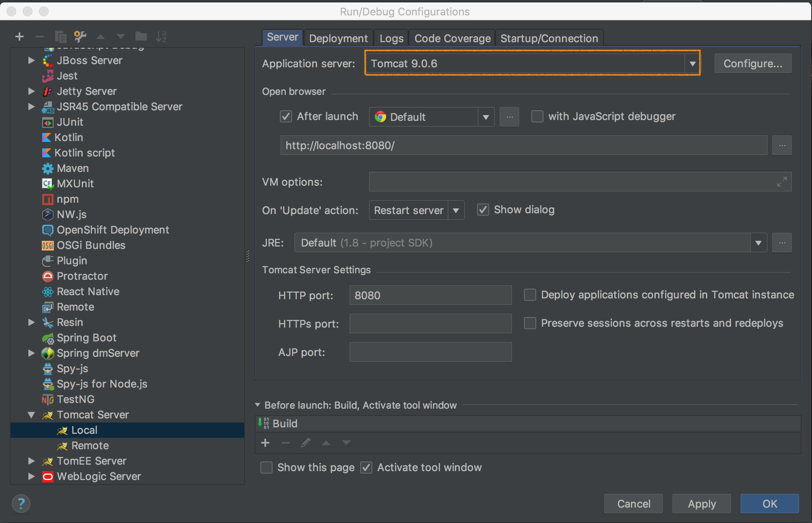Browse browsers with the ellipsis next to Default
This screenshot has height=523, width=812.
509,117
